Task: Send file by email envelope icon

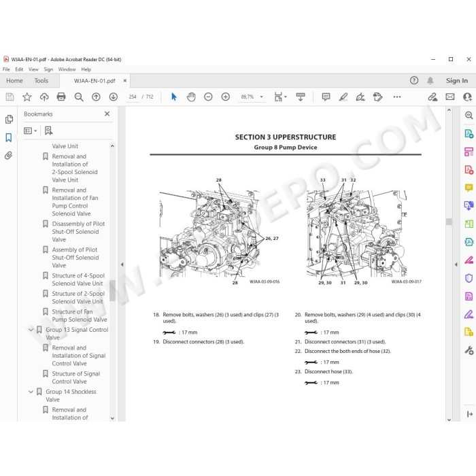Action: coord(450,97)
